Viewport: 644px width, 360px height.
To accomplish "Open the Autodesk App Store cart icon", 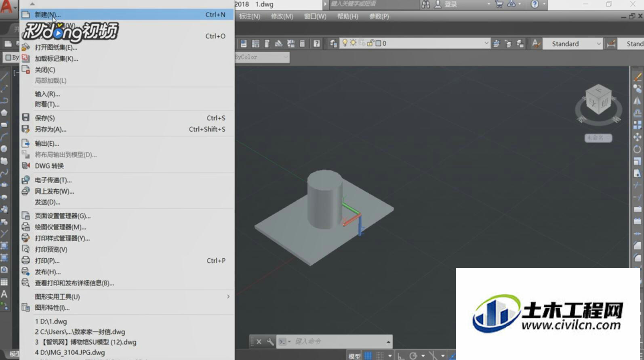I will [499, 4].
